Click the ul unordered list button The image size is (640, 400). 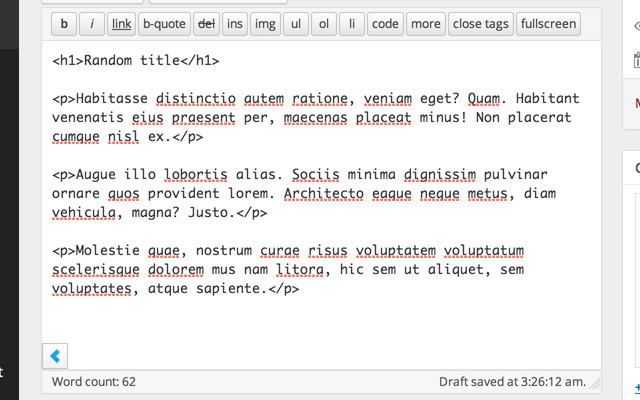(x=296, y=24)
